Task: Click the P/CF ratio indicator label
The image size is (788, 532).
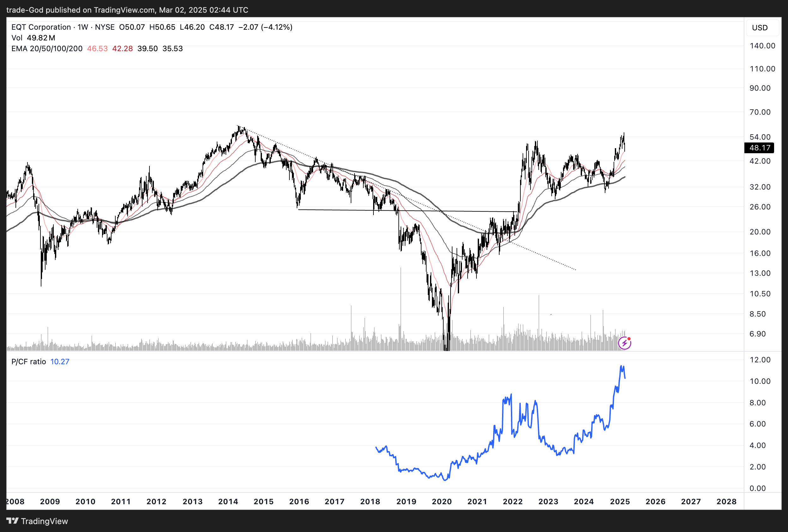Action: point(28,362)
